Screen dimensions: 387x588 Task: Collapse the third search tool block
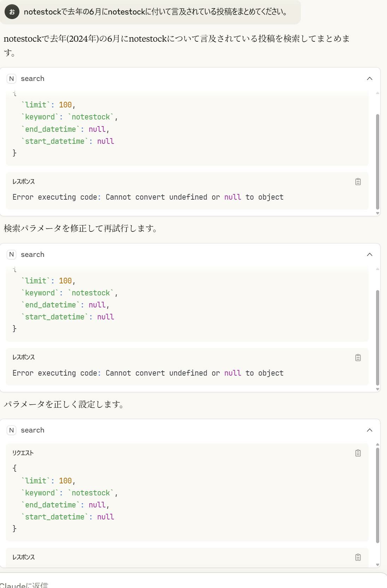tap(369, 430)
